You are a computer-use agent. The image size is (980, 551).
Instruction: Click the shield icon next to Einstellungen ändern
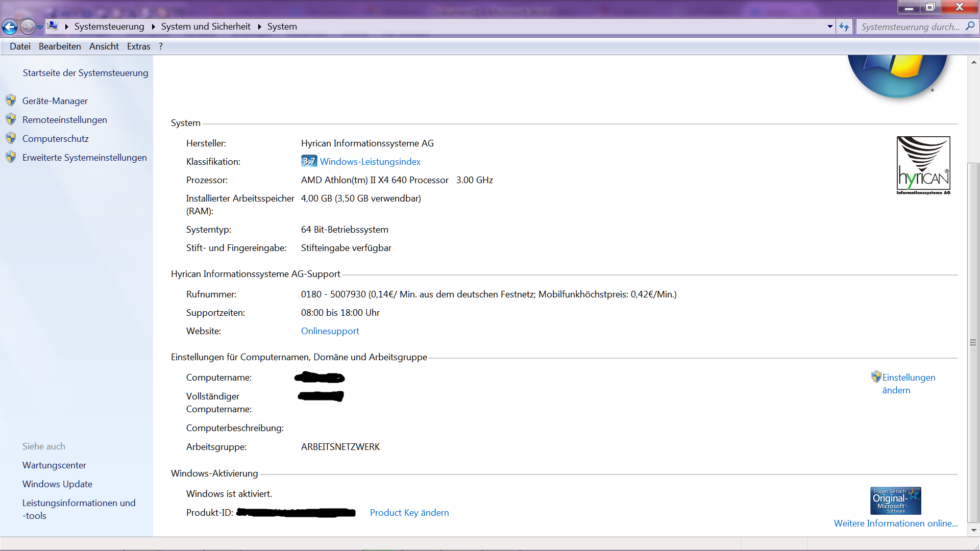(876, 377)
